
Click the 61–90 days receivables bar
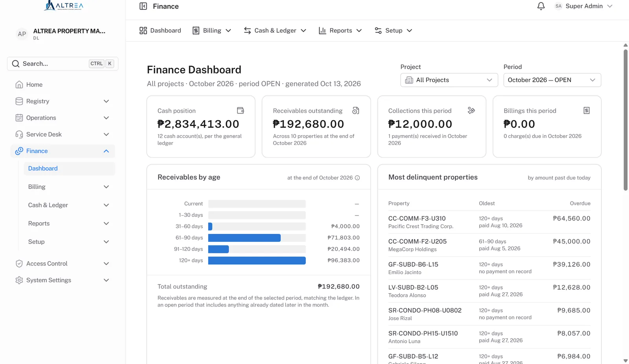tap(244, 238)
